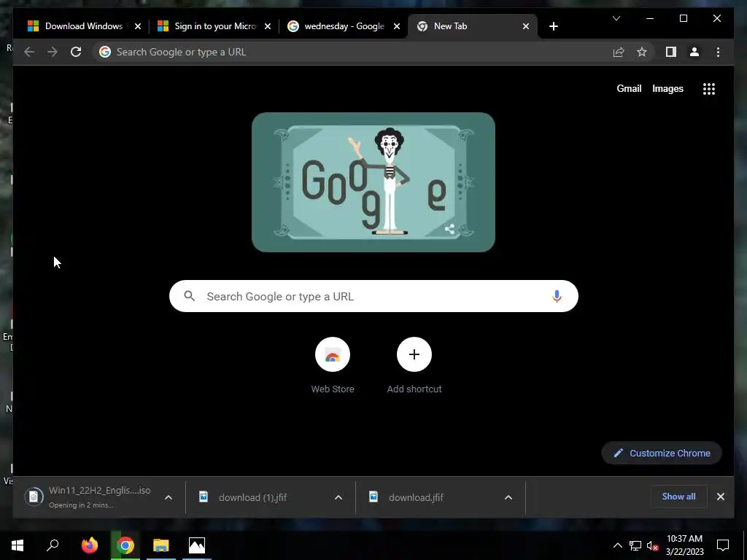The image size is (747, 560).
Task: Open the Google Doodle image
Action: (x=373, y=182)
